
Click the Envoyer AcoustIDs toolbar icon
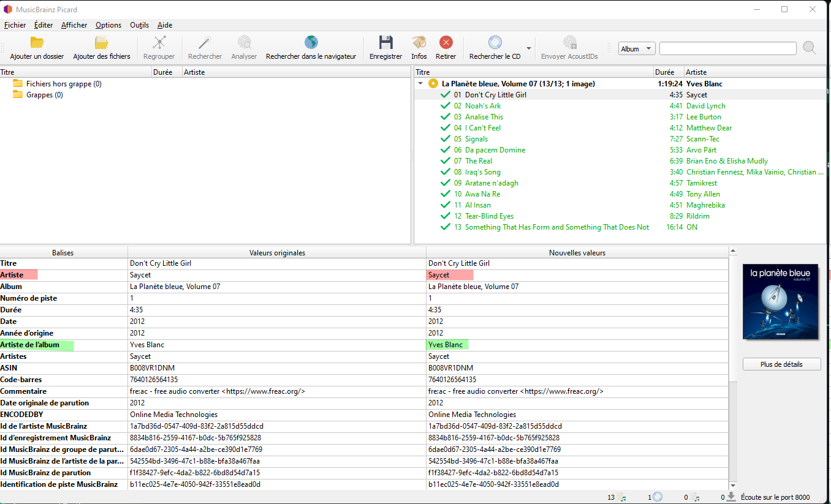569,42
